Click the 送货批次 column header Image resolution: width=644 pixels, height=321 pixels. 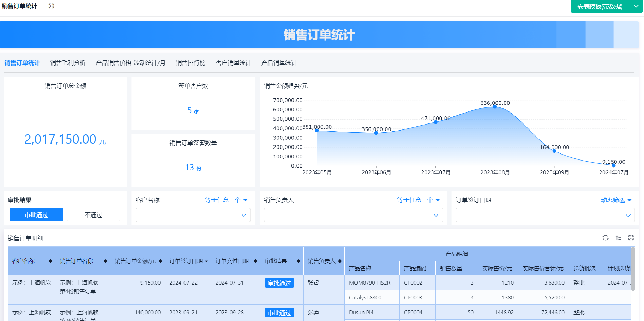pos(586,268)
